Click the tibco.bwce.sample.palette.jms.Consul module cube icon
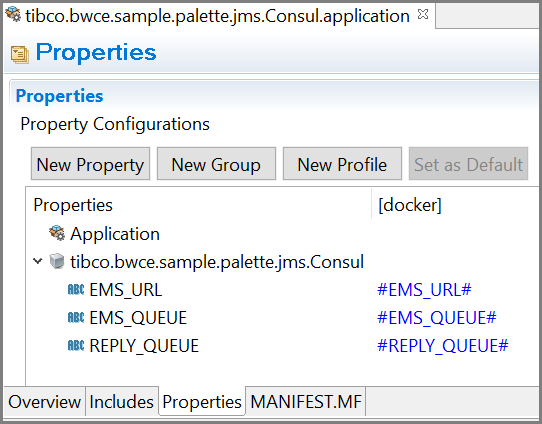This screenshot has width=542, height=424. 57,261
